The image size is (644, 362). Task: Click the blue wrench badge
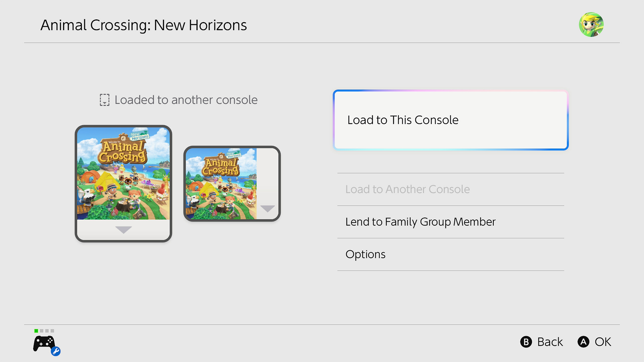point(56,351)
